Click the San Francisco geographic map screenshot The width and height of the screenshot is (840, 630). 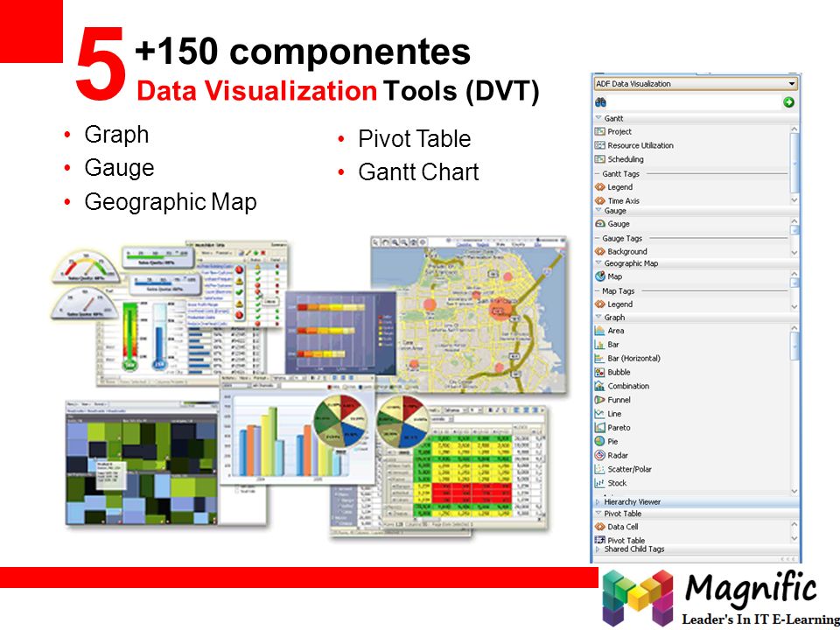coord(469,316)
